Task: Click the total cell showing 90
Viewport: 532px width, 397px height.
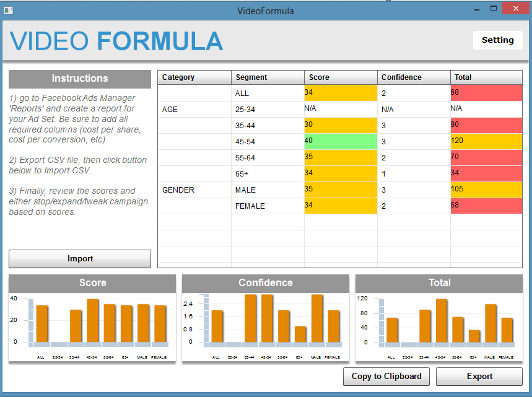Action: (486, 126)
